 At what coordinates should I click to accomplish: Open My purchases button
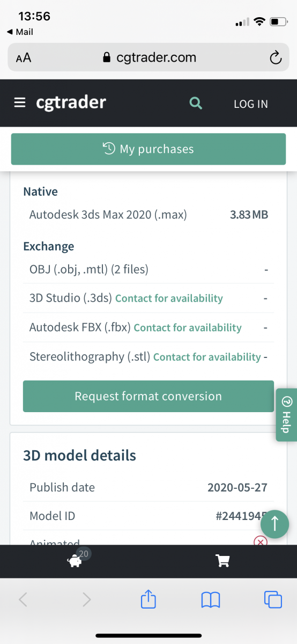[148, 149]
